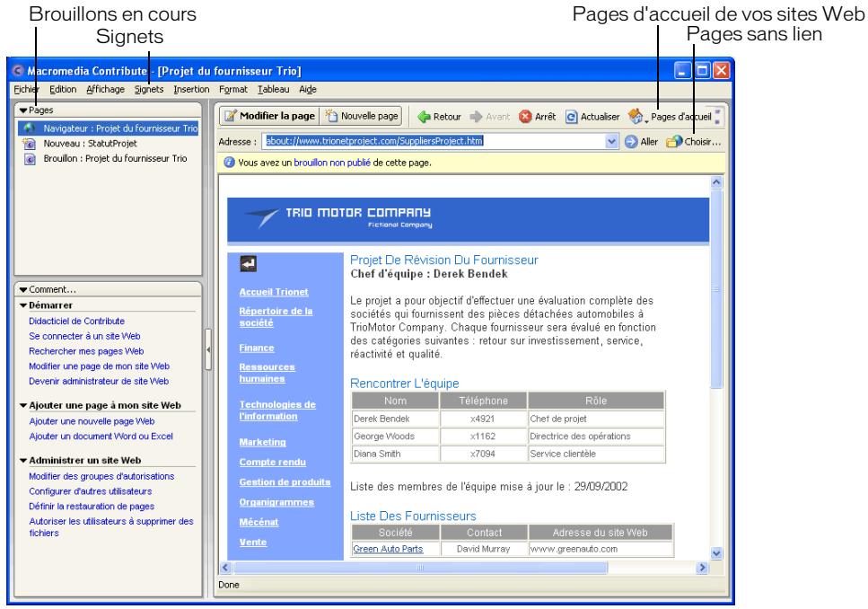Open the Signets menu
Screen dimensions: 868x609
click(x=149, y=89)
